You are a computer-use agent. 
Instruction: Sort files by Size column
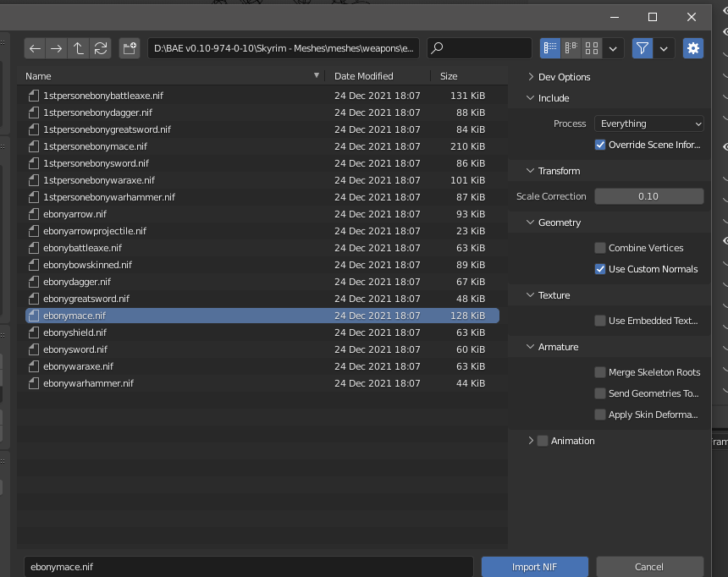(x=468, y=76)
